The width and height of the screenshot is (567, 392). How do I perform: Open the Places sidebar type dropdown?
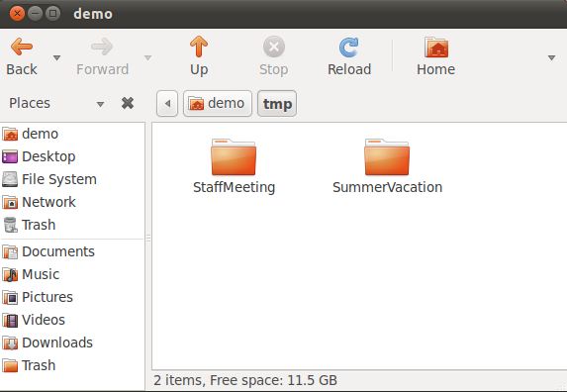pyautogui.click(x=100, y=105)
